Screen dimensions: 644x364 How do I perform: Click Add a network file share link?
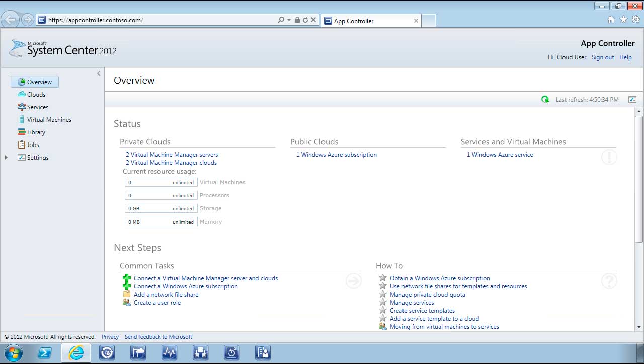click(166, 295)
